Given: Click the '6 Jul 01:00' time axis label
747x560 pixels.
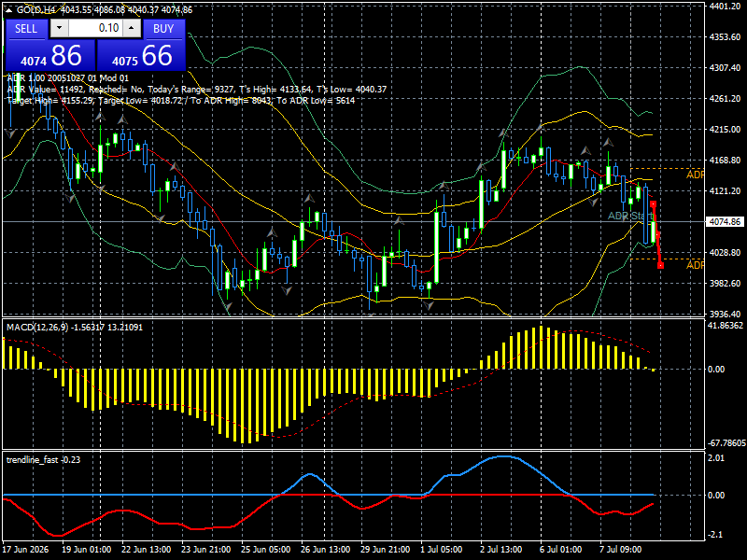Looking at the screenshot, I should [560, 550].
